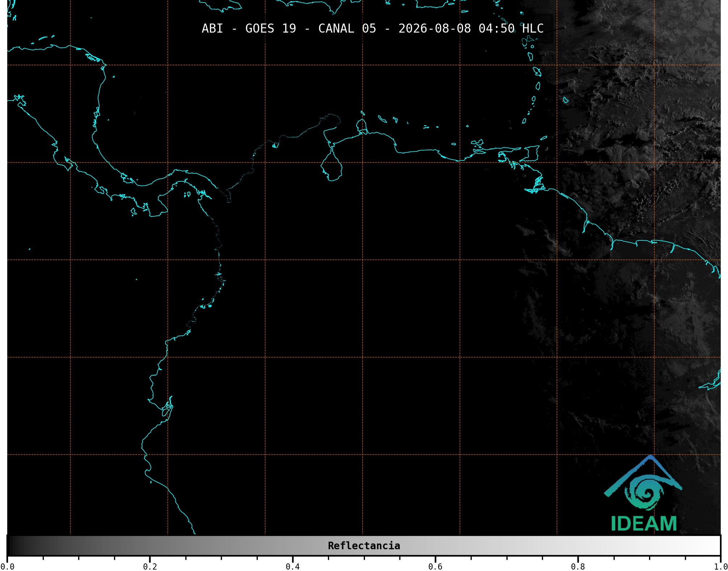Screen dimensions: 728x571
Task: Click the "Reflectancia" colorbar label
Action: [x=364, y=546]
